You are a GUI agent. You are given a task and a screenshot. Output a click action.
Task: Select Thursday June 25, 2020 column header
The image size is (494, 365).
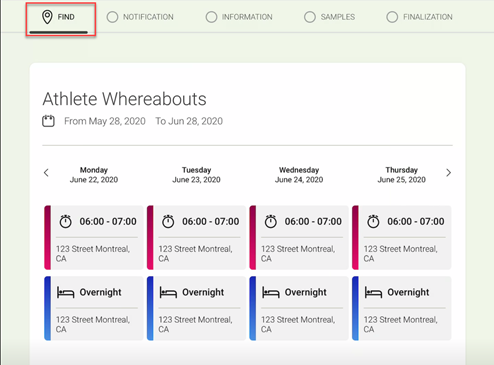[x=402, y=175]
